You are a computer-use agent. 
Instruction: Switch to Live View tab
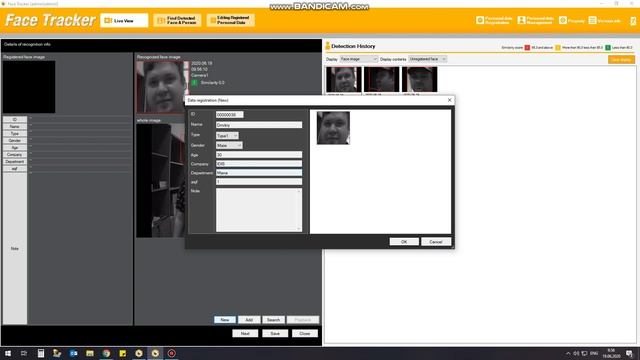[x=124, y=20]
